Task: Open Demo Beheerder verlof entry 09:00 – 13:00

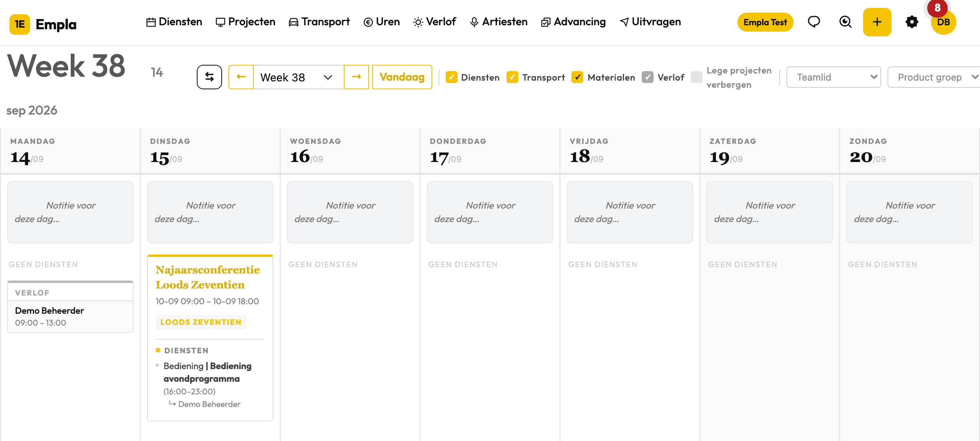Action: [70, 317]
